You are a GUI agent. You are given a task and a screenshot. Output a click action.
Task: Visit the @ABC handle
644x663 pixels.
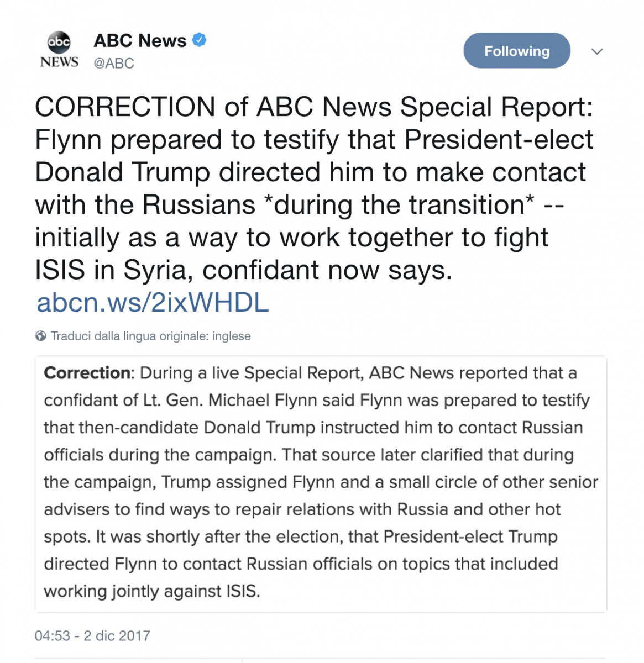pyautogui.click(x=114, y=63)
